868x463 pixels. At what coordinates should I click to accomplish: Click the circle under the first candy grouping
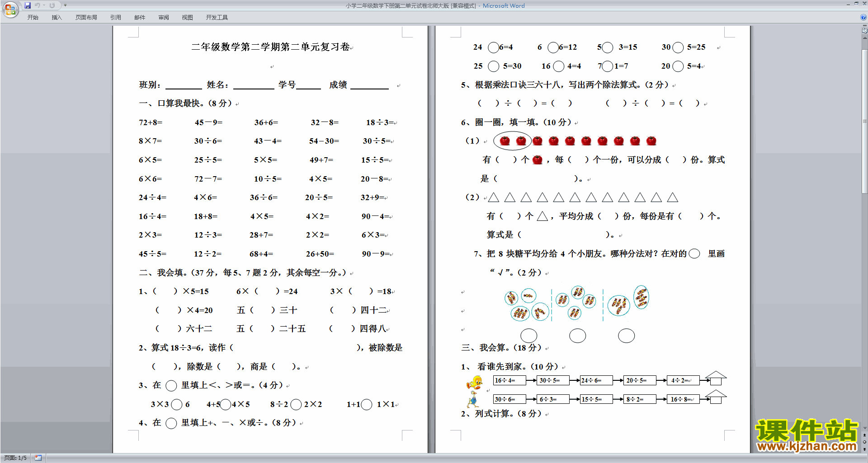pyautogui.click(x=529, y=336)
